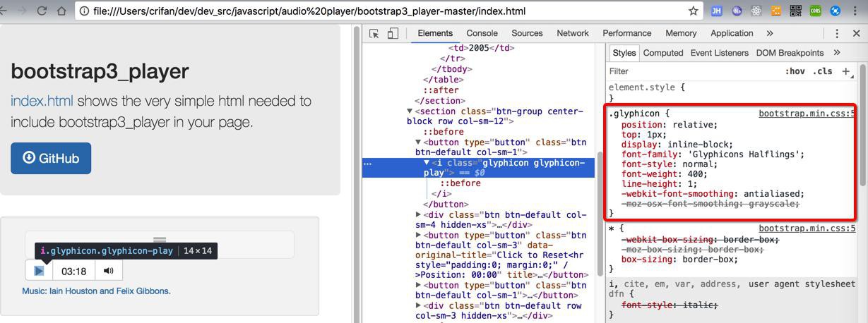This screenshot has height=323, width=868.
Task: Switch to the Computed sidebar tab
Action: tap(663, 53)
